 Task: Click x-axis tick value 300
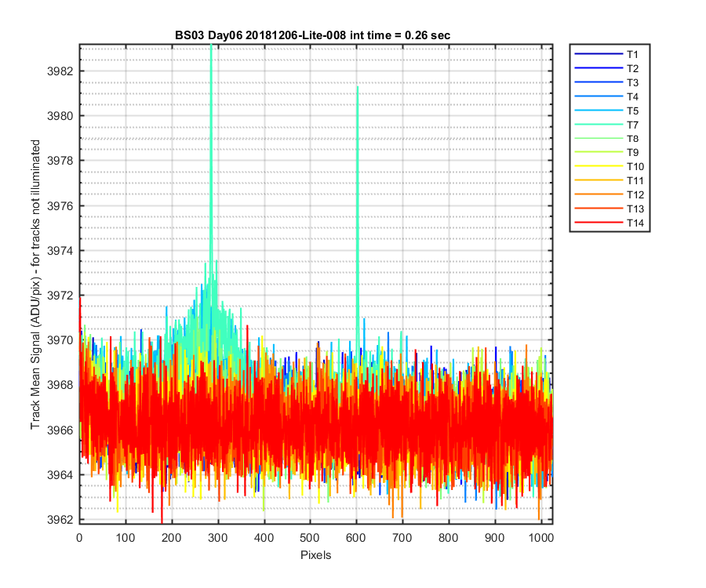218,538
